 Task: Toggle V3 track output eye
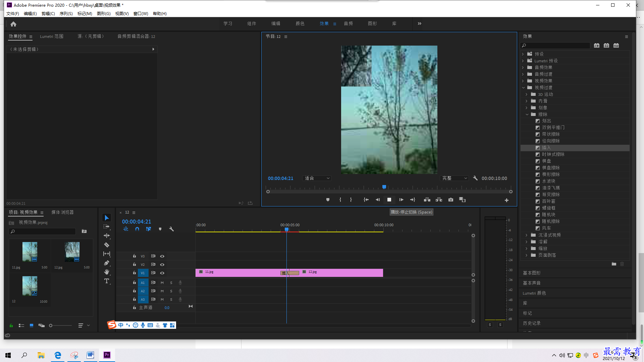162,256
